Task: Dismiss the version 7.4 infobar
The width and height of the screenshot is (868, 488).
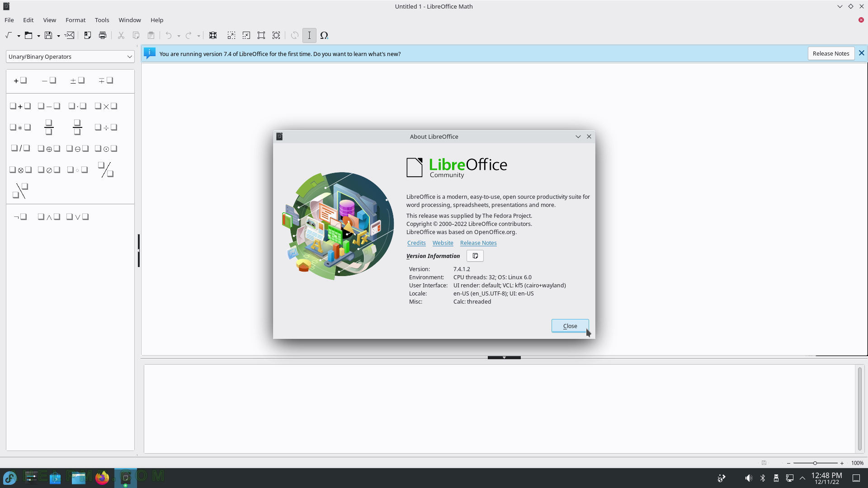Action: (x=862, y=53)
